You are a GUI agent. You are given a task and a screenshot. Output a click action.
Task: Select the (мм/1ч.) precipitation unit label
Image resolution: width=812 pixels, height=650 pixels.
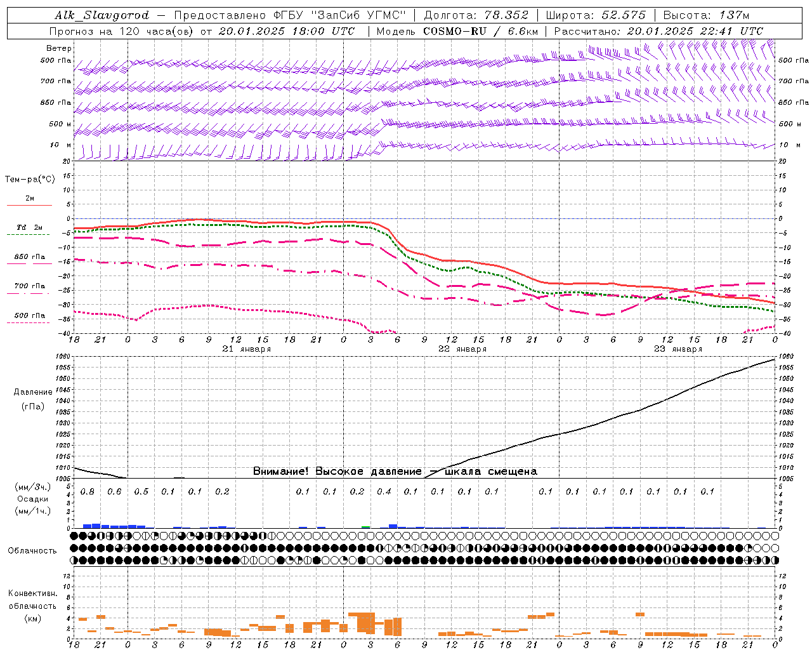tap(33, 511)
